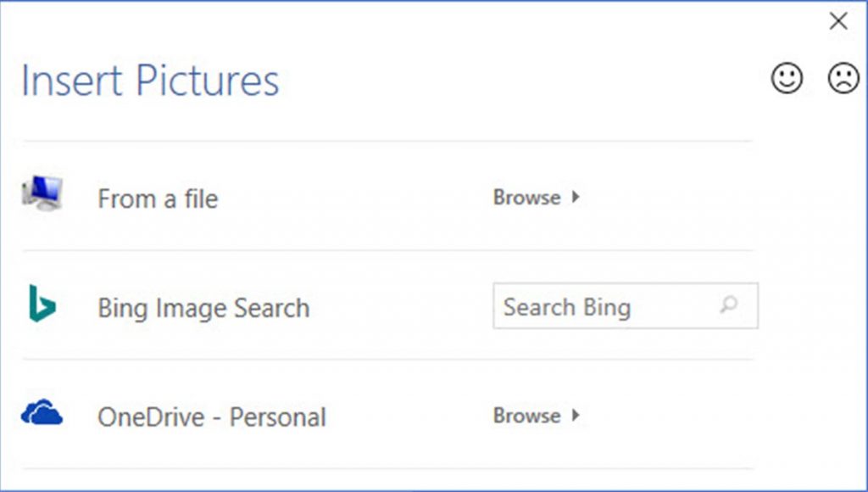
Task: Click inside the Search Bing input field
Action: 593,306
